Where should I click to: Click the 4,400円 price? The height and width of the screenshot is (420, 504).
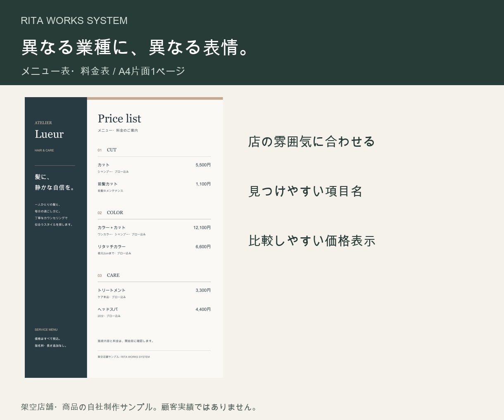[x=203, y=309]
